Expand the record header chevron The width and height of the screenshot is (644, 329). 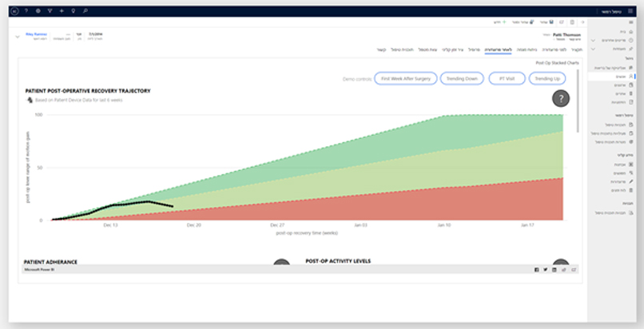(x=18, y=37)
